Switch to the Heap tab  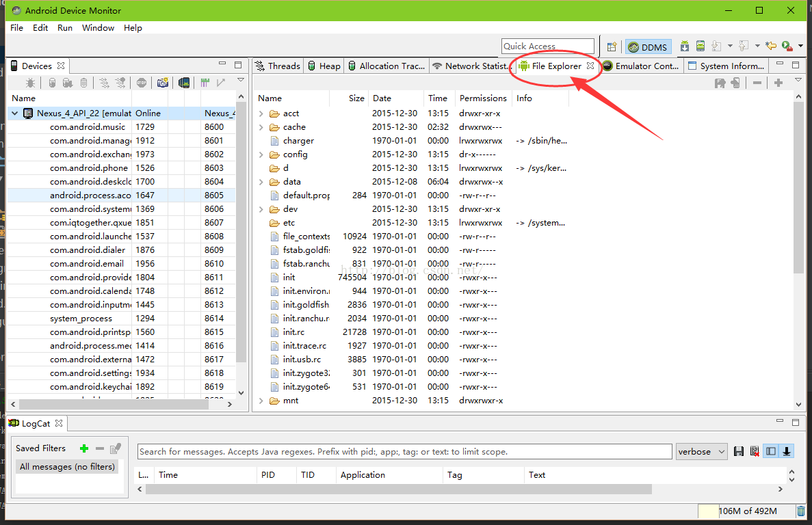pos(324,66)
